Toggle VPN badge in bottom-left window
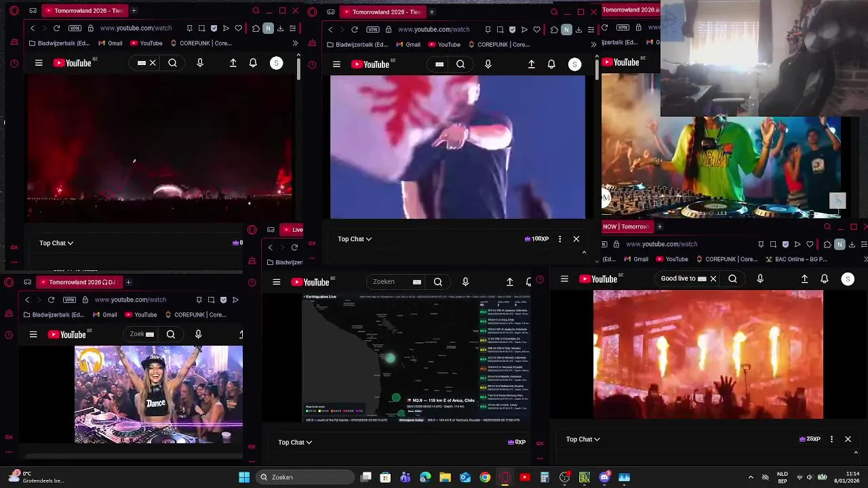The image size is (868, 488). pos(69,300)
